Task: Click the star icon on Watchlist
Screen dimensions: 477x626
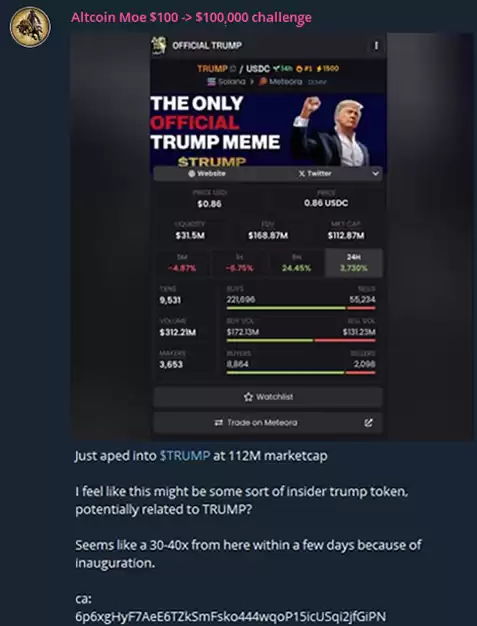Action: pos(248,397)
